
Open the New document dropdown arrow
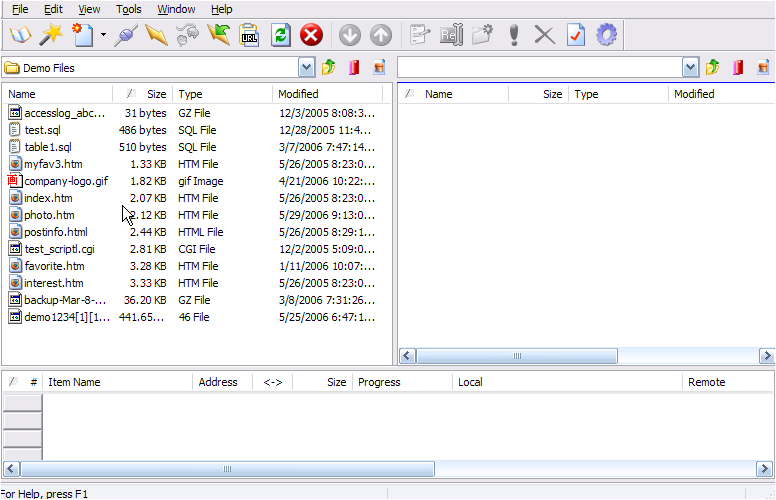click(103, 35)
